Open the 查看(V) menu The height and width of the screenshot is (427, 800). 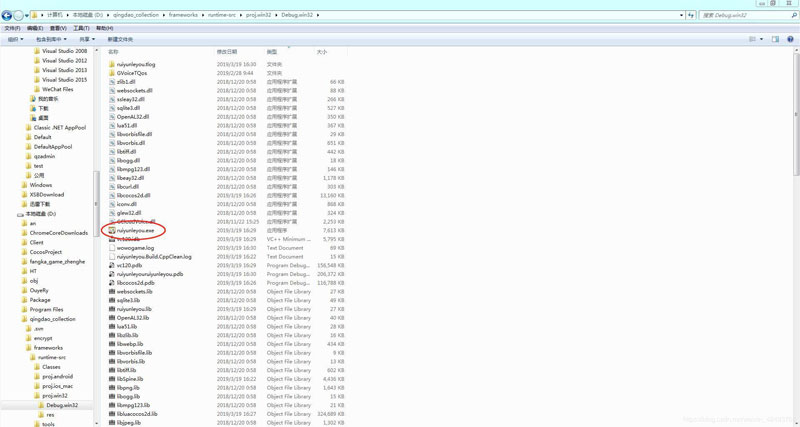coord(58,29)
